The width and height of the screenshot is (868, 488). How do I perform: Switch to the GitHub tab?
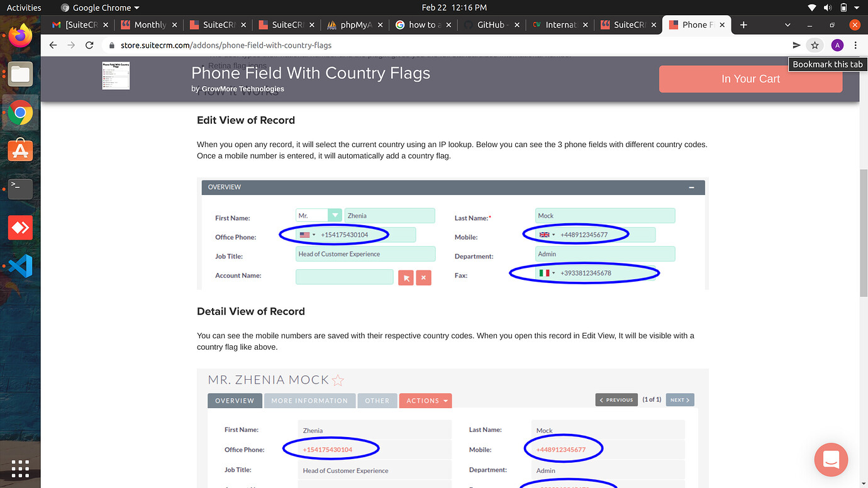[491, 25]
